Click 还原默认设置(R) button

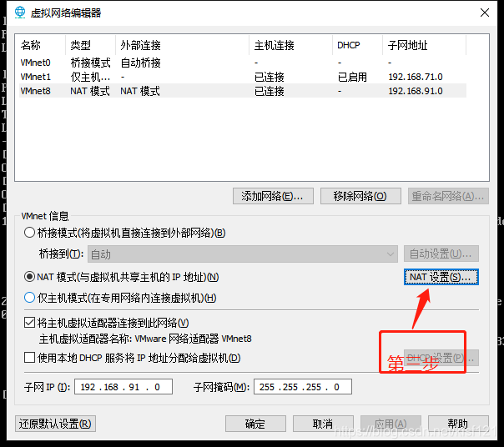coord(55,424)
